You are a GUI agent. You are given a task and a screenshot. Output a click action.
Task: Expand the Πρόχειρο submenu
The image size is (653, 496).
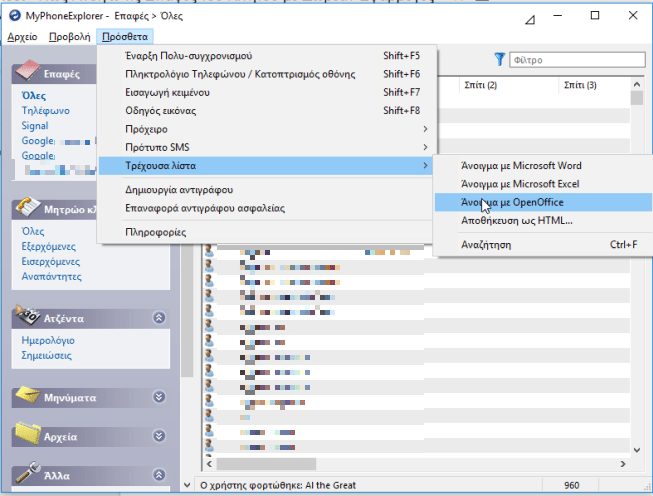[267, 129]
